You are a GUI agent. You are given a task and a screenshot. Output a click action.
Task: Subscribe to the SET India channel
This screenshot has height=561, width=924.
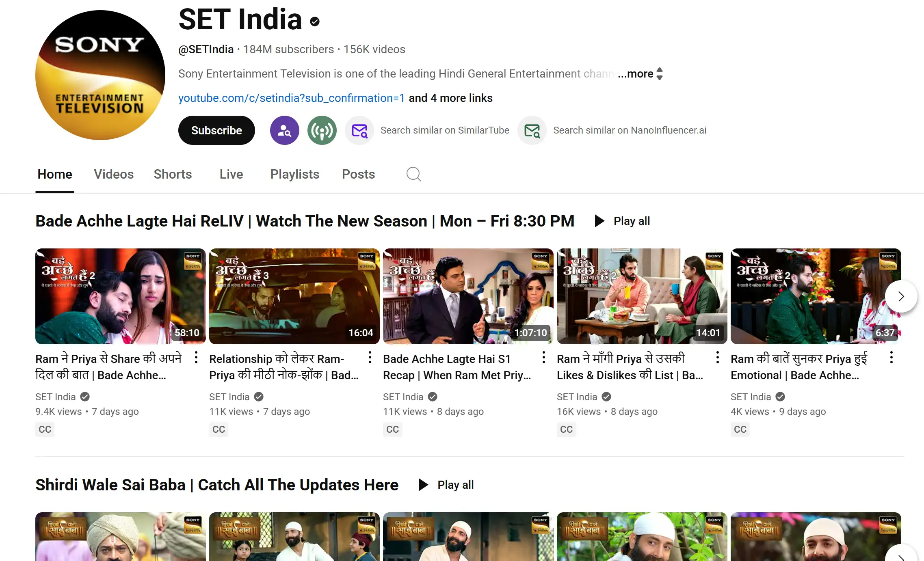(216, 130)
